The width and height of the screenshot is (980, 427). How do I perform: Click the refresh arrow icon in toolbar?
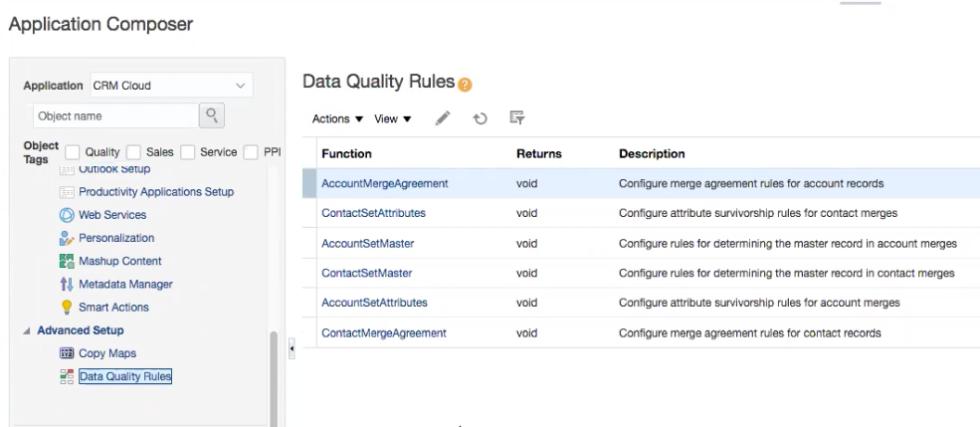[480, 118]
